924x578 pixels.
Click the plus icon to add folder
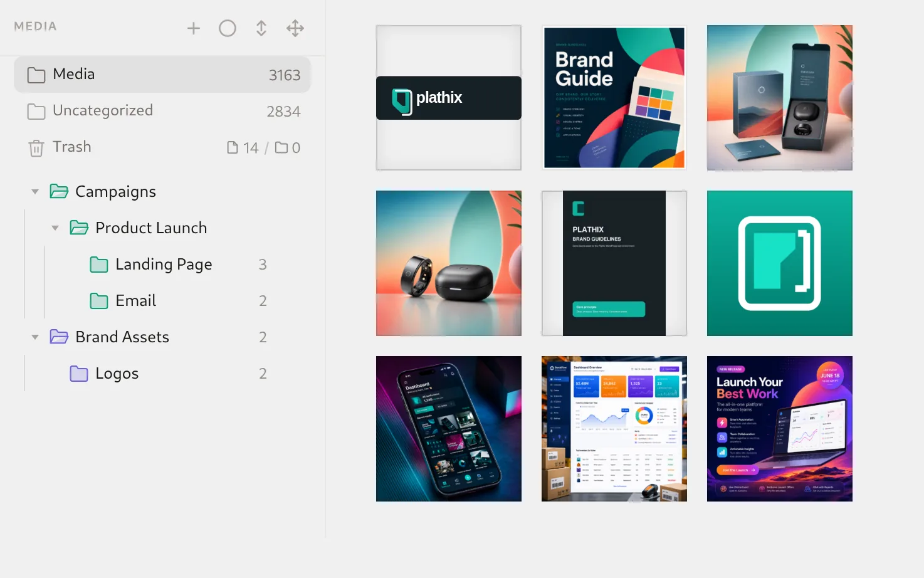click(194, 28)
